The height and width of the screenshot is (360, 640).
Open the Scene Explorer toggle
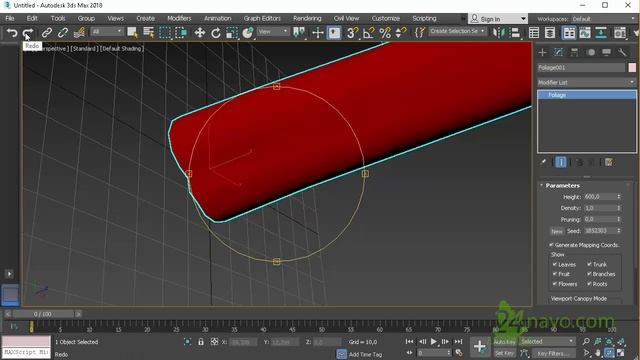point(534,33)
